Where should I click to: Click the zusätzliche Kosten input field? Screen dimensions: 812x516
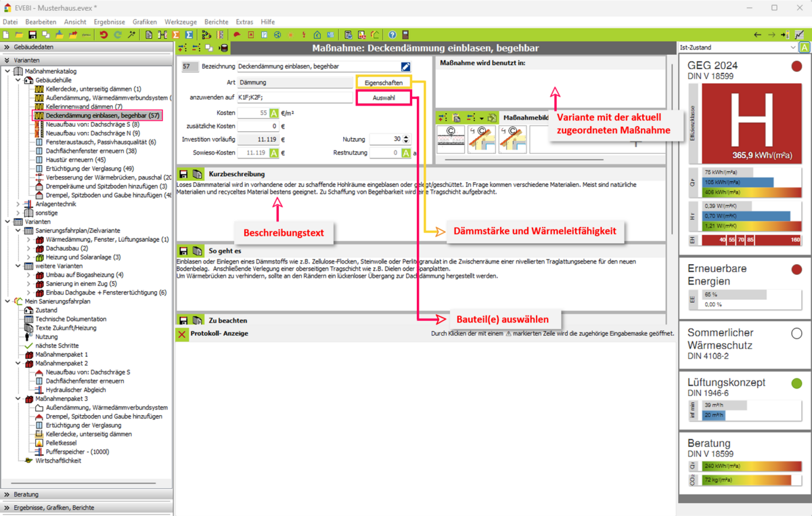point(258,127)
